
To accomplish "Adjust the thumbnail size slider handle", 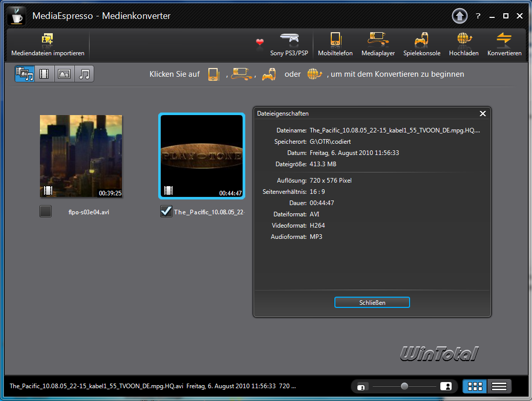I will [x=405, y=386].
